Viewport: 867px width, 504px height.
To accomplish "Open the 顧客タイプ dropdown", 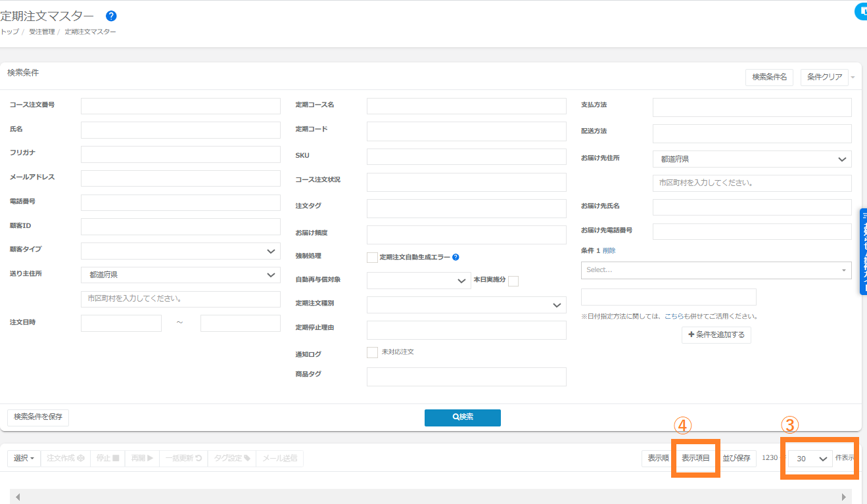I will pos(181,251).
